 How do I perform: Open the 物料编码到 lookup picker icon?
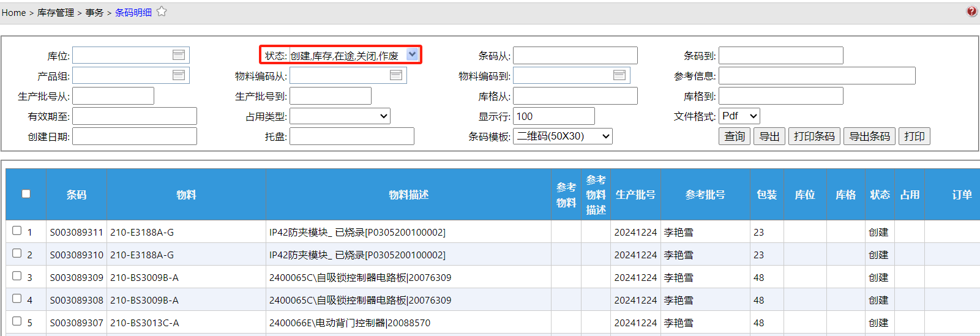point(619,75)
